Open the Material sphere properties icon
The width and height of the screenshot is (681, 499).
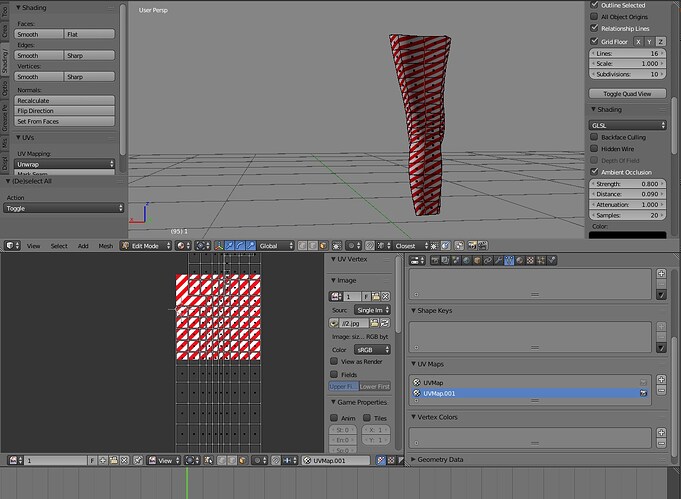[520, 261]
